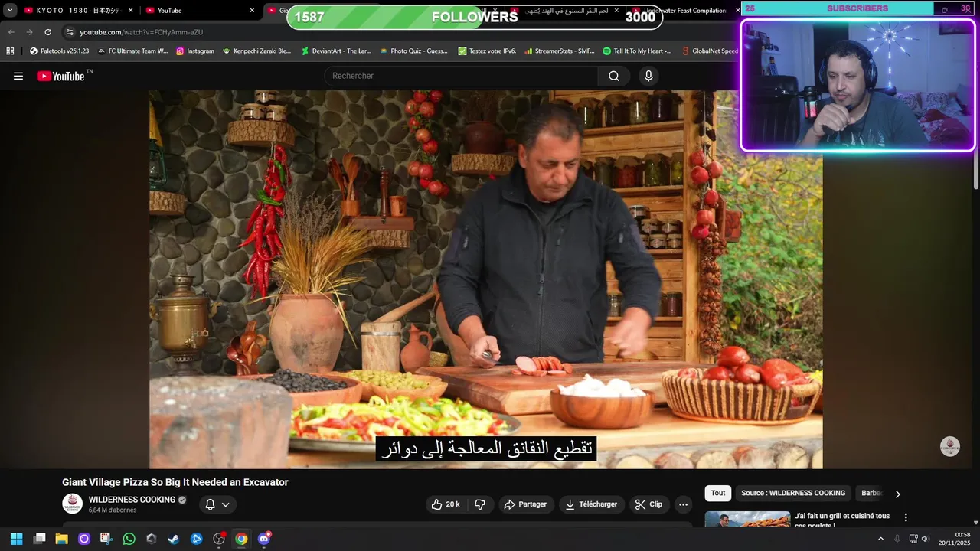
Task: Open the FC Ultimate Team bookmark
Action: (132, 51)
